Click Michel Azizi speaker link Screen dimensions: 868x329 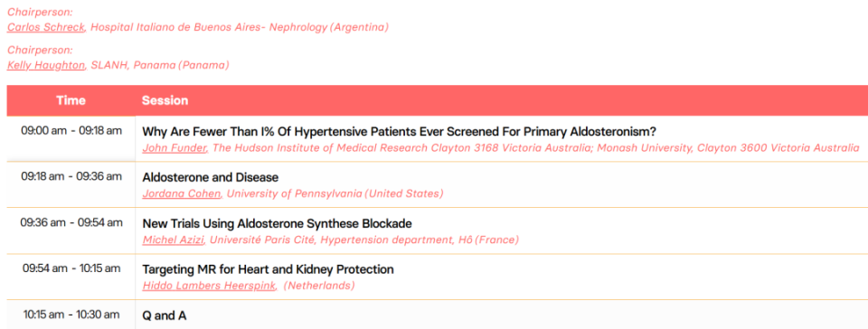(174, 240)
